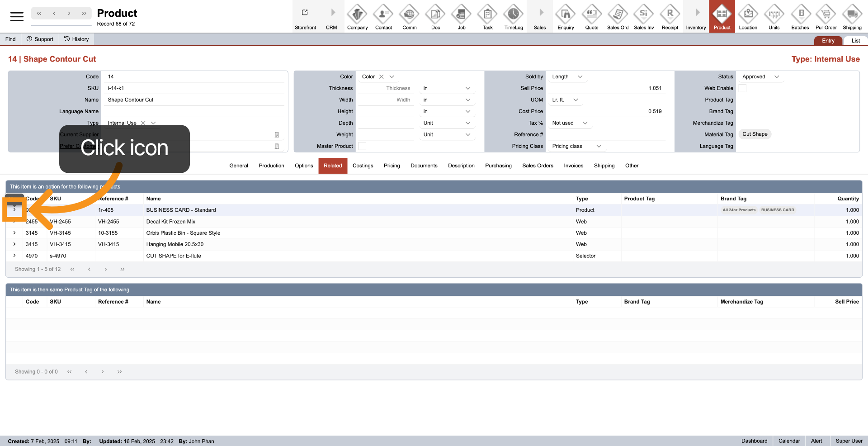Click the History button
Image resolution: width=868 pixels, height=446 pixels.
click(76, 39)
